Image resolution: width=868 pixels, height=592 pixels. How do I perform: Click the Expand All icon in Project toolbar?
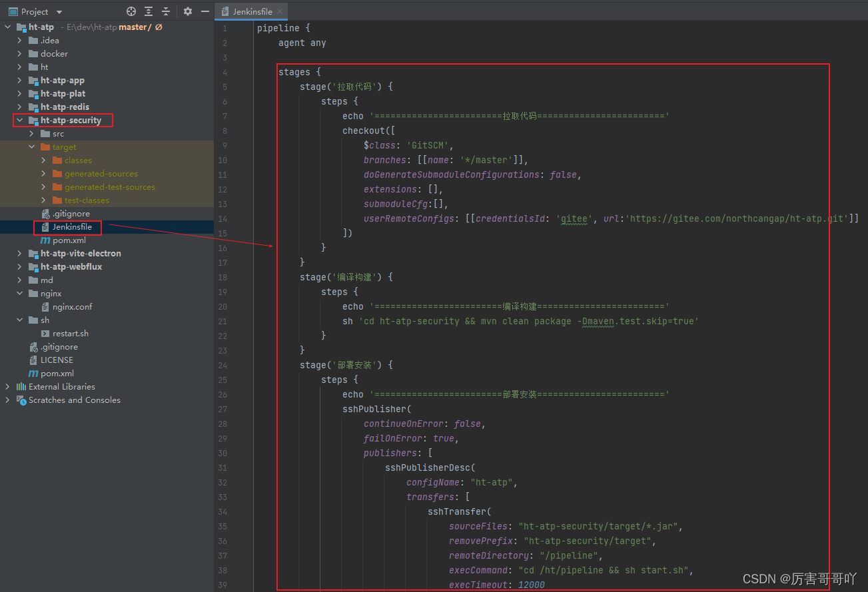coord(149,11)
